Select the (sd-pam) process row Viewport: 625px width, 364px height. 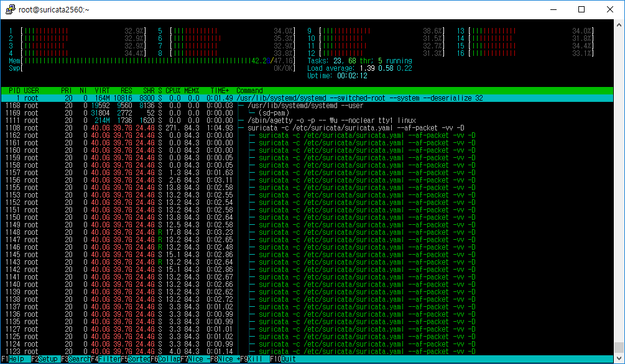coord(307,113)
